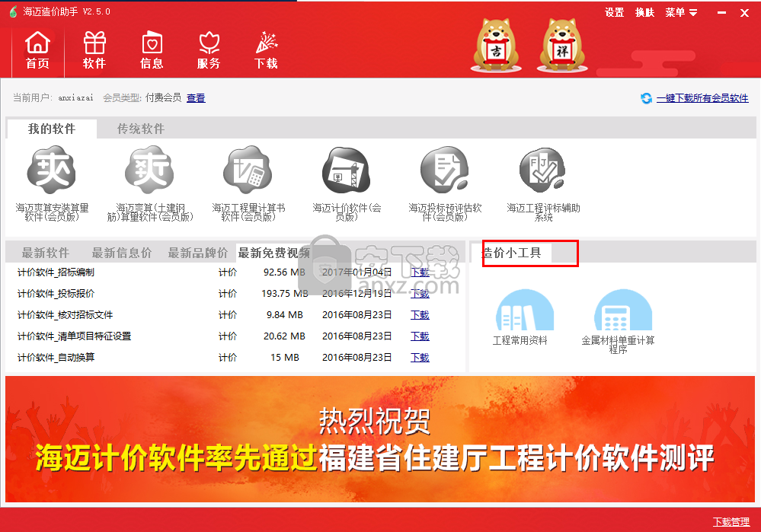
Task: Open the 信息 section icon
Action: pos(152,50)
